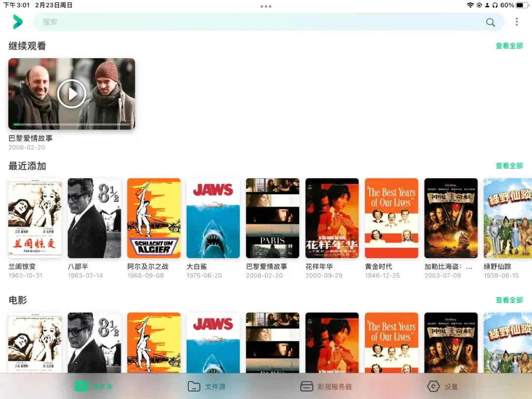Select orange Algiers poster in 电影 row
The height and width of the screenshot is (399, 532).
pos(154,343)
